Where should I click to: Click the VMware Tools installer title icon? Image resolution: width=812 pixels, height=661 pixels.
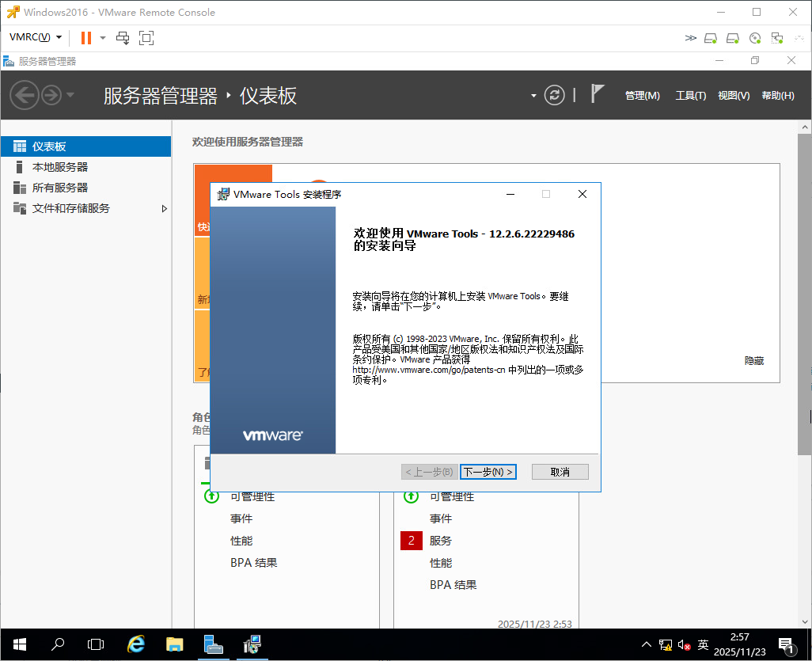(x=223, y=194)
